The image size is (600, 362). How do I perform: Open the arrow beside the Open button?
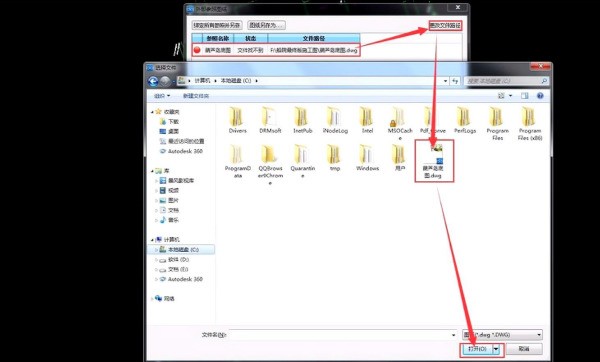496,349
